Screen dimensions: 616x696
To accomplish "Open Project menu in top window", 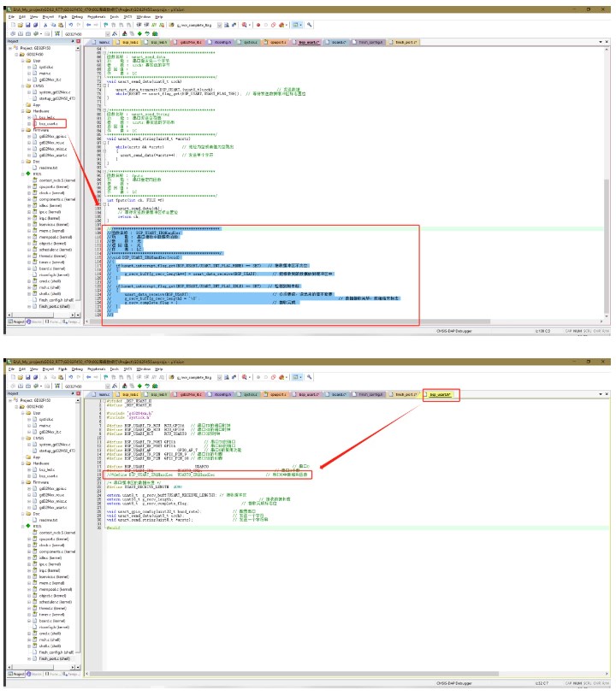I will click(48, 17).
